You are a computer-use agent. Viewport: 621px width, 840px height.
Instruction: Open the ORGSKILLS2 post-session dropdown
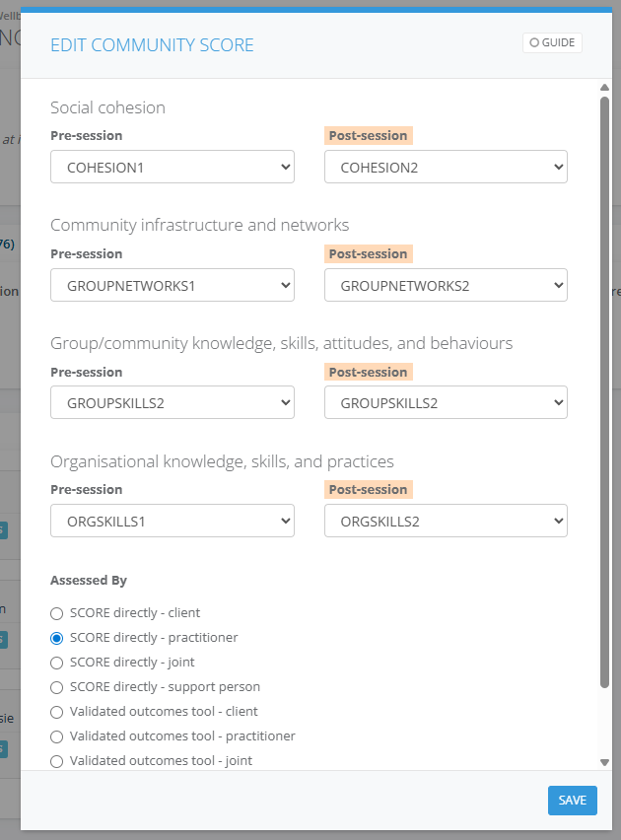pyautogui.click(x=446, y=521)
